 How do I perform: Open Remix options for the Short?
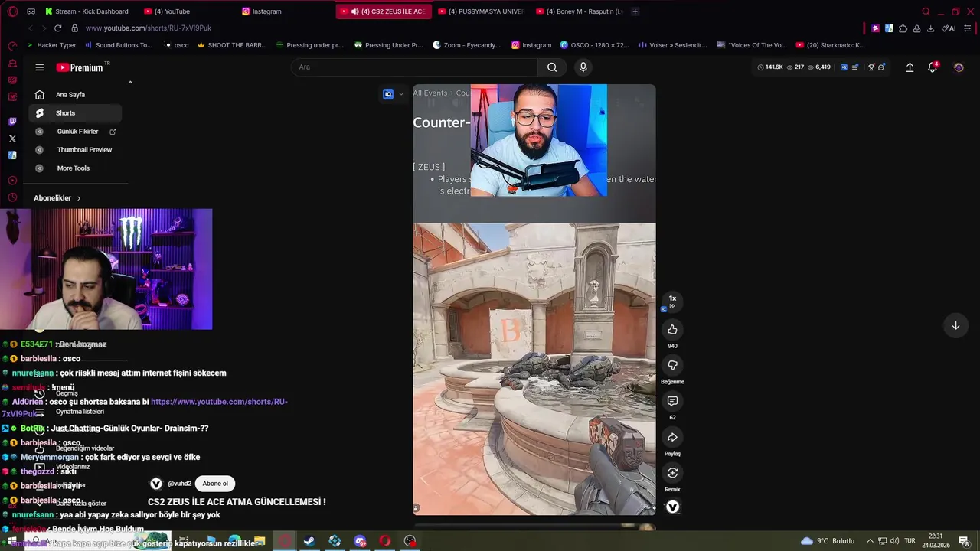coord(672,473)
